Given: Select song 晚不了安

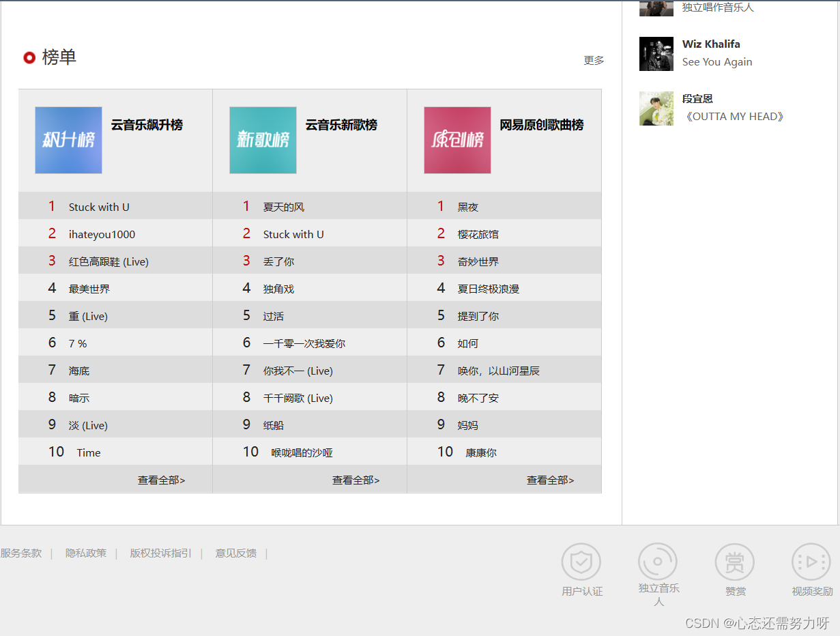Looking at the screenshot, I should pos(478,399).
